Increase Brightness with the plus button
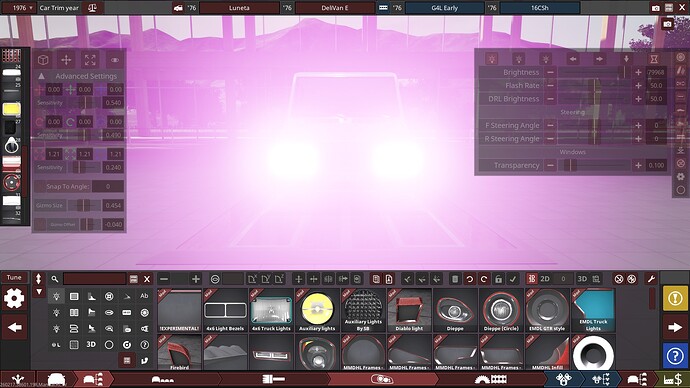This screenshot has width=690, height=388. (638, 72)
